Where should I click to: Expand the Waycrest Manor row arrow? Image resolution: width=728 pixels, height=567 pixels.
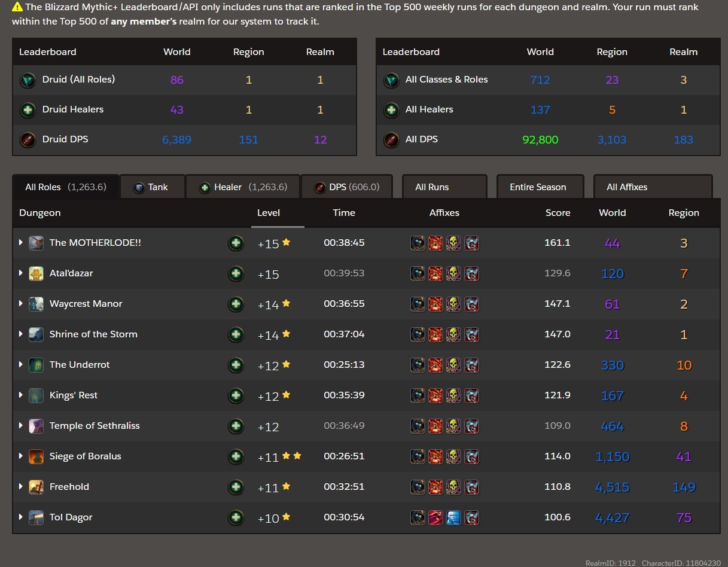(21, 304)
